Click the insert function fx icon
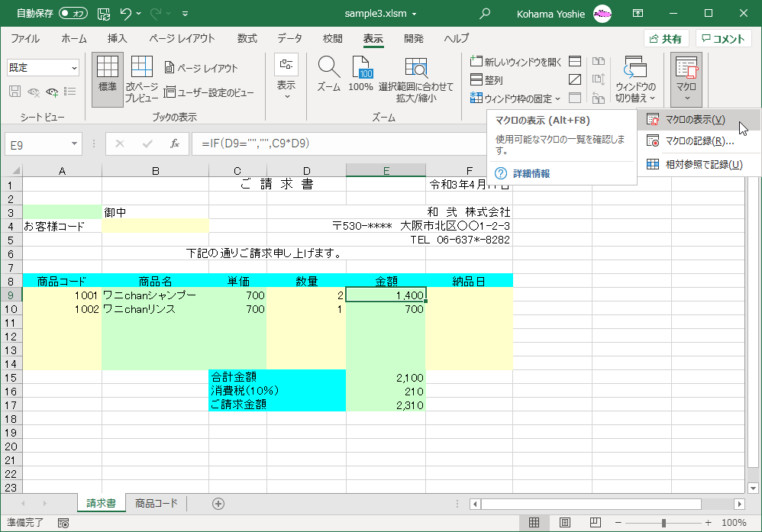Screen dimensions: 762x532 click(175, 143)
